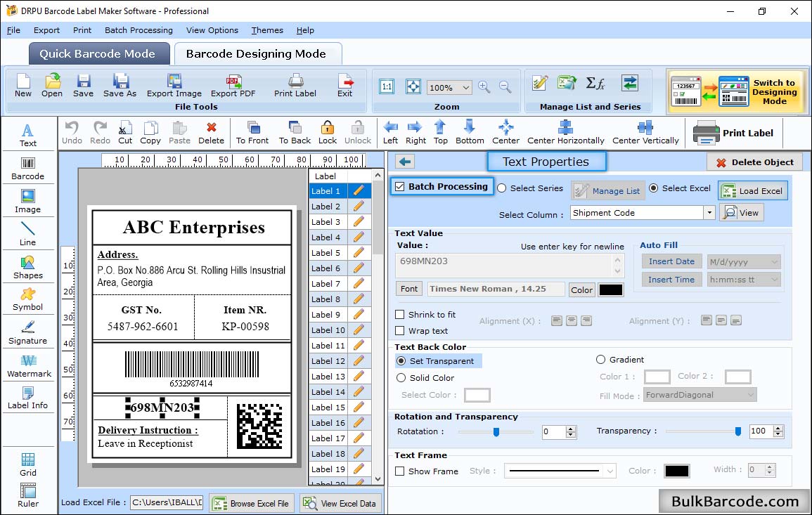Insert an Image using the sidebar tool
The width and height of the screenshot is (812, 515).
pos(28,202)
